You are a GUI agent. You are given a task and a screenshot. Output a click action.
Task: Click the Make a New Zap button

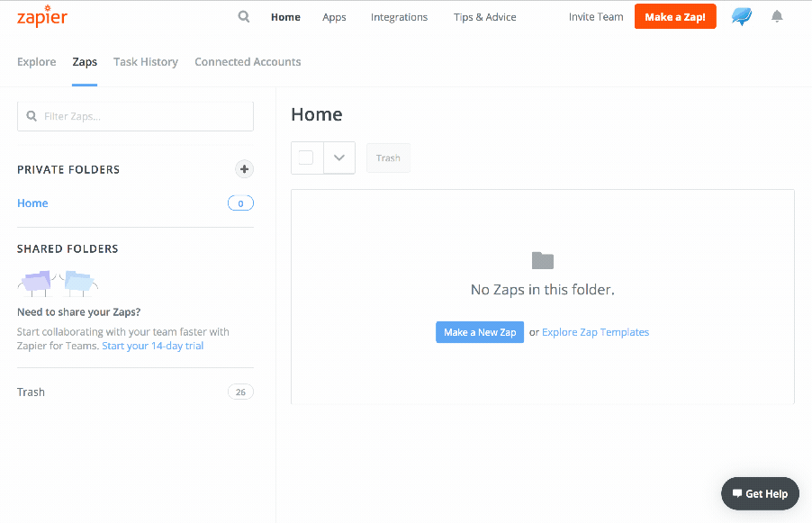(480, 332)
